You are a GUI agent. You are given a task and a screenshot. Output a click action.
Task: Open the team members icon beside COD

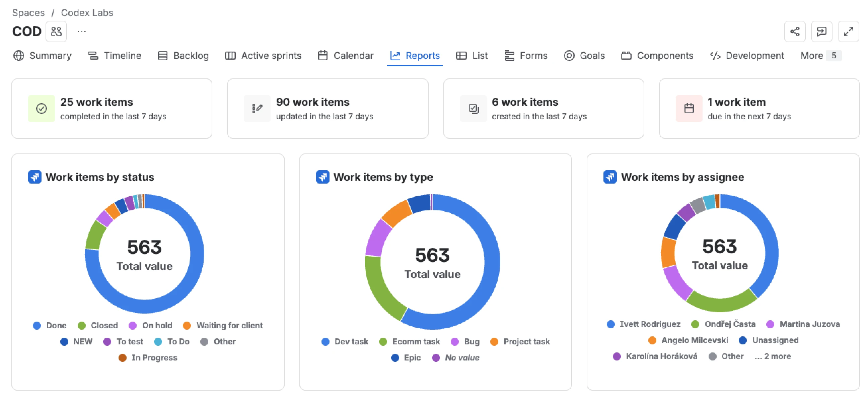tap(56, 32)
